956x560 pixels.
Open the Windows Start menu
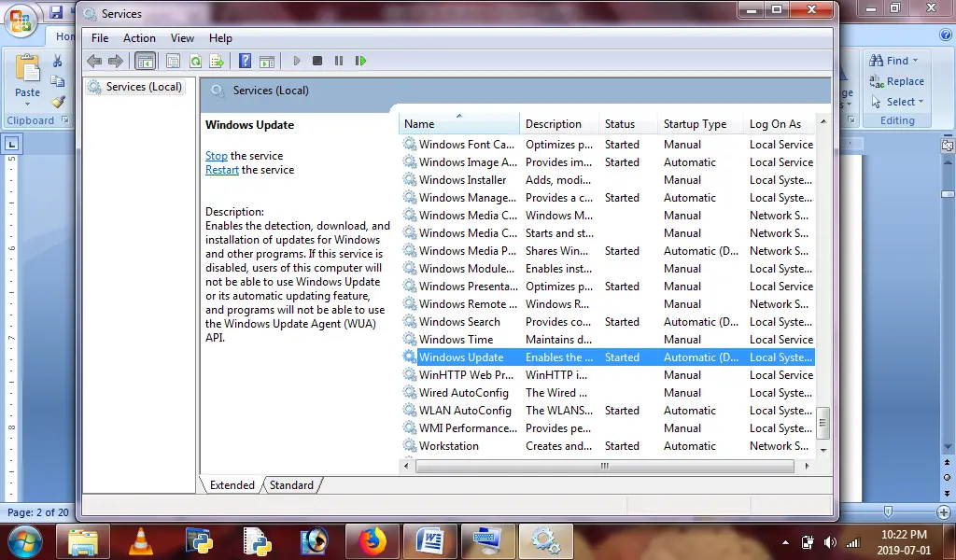click(24, 541)
